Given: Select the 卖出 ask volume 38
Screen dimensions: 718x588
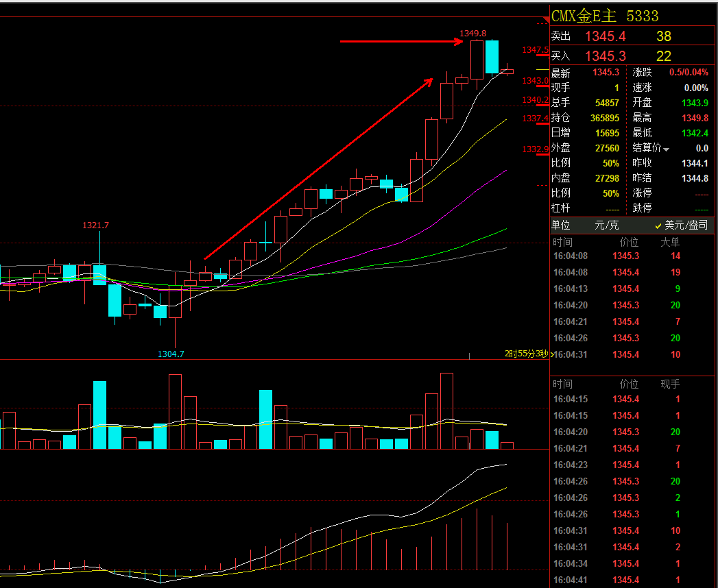Looking at the screenshot, I should point(664,36).
